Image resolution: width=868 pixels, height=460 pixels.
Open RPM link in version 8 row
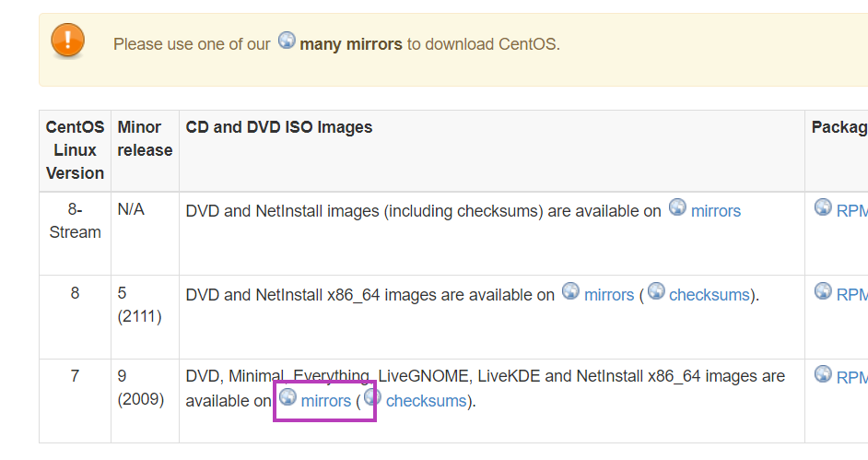[x=852, y=295]
